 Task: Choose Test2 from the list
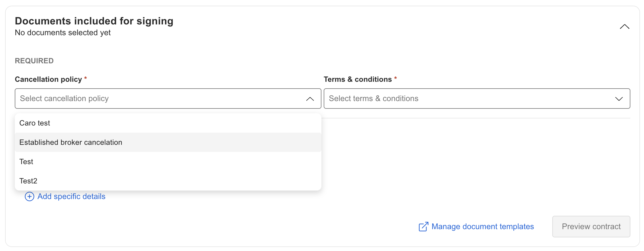click(168, 181)
